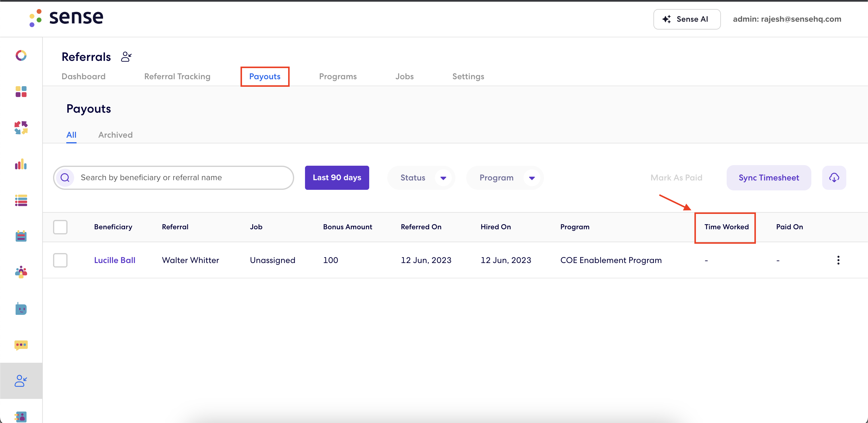Switch to the Archived sub-tab

click(x=115, y=135)
